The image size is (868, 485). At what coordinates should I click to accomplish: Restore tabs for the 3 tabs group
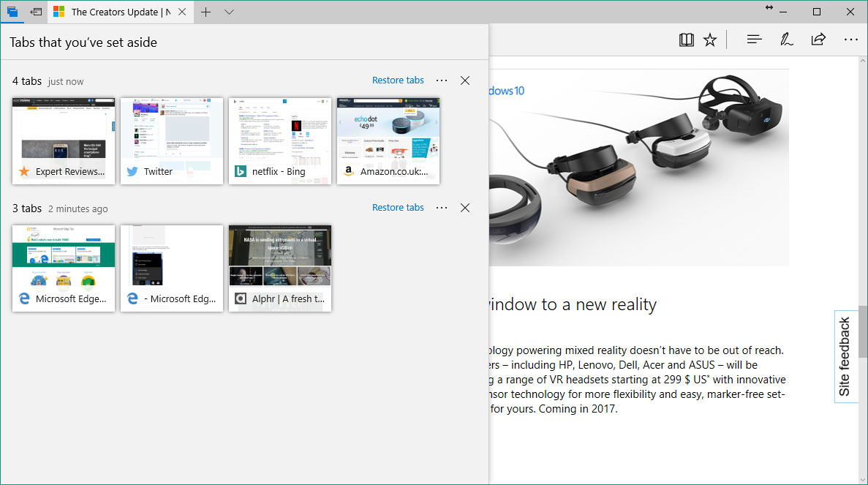(398, 208)
